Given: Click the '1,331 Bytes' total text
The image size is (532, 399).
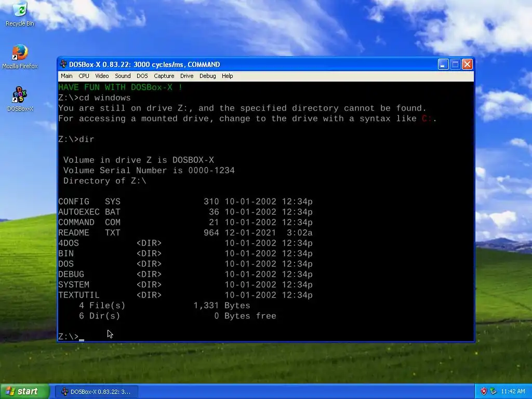Looking at the screenshot, I should click(x=222, y=305).
